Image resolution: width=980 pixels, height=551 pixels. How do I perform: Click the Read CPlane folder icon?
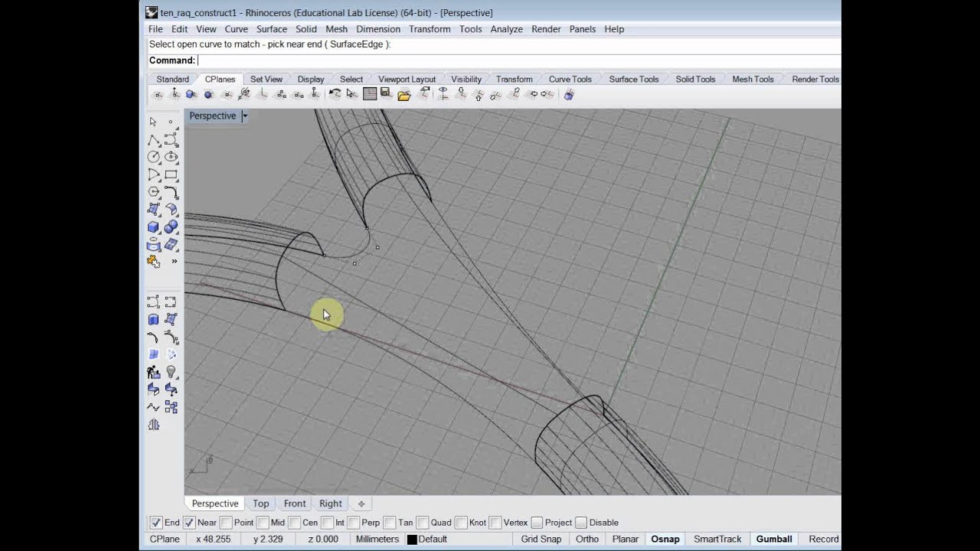click(x=403, y=94)
